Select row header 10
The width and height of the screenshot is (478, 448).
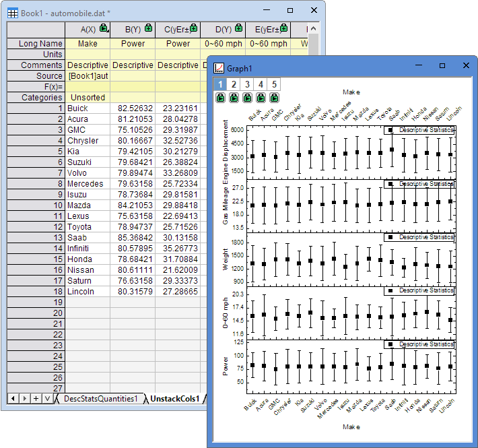click(x=36, y=205)
